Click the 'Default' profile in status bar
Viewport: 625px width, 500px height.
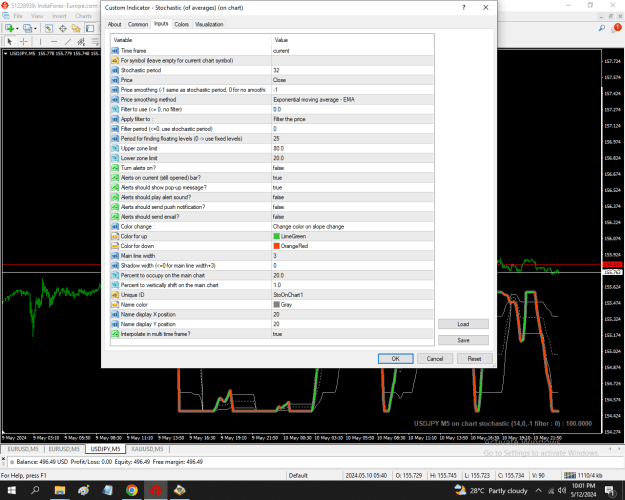pyautogui.click(x=298, y=475)
